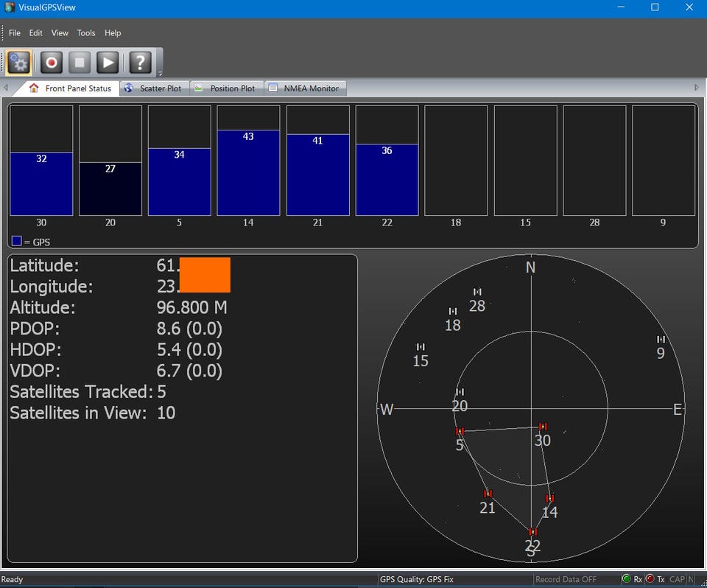Select the Front Panel Status tab
The height and width of the screenshot is (588, 707).
pos(71,88)
